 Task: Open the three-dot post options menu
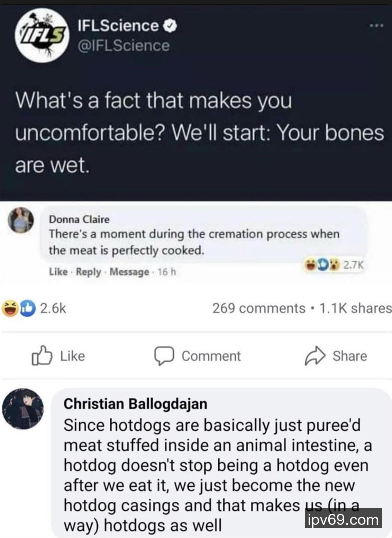(376, 26)
